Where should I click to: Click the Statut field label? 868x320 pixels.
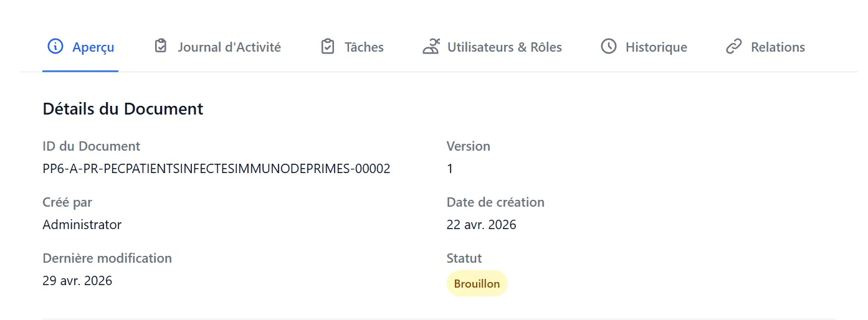tap(464, 258)
